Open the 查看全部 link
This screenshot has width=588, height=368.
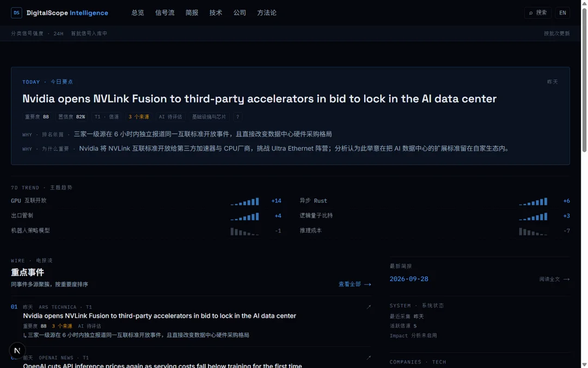(x=355, y=284)
